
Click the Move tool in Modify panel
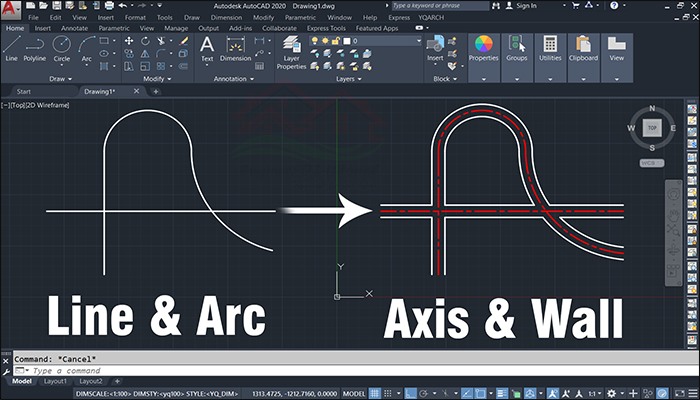coord(129,41)
